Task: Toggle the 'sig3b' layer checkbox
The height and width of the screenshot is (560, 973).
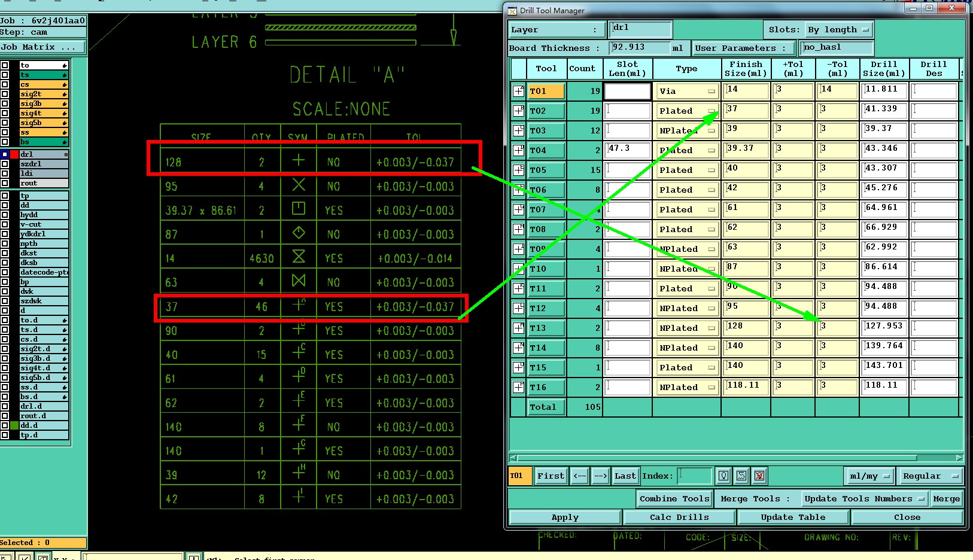Action: (5, 104)
